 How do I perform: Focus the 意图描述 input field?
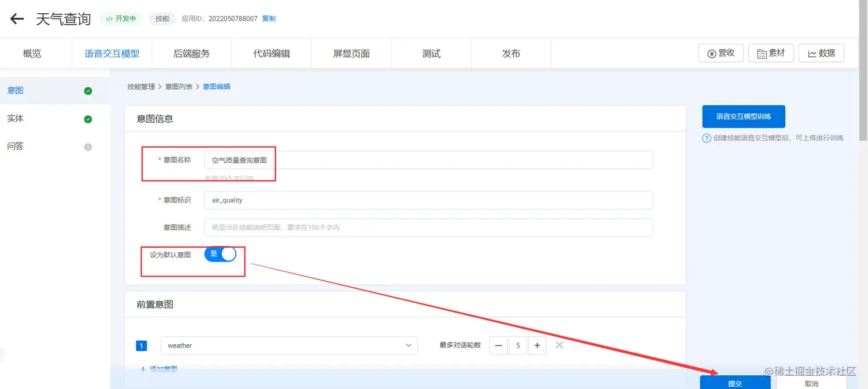tap(428, 228)
